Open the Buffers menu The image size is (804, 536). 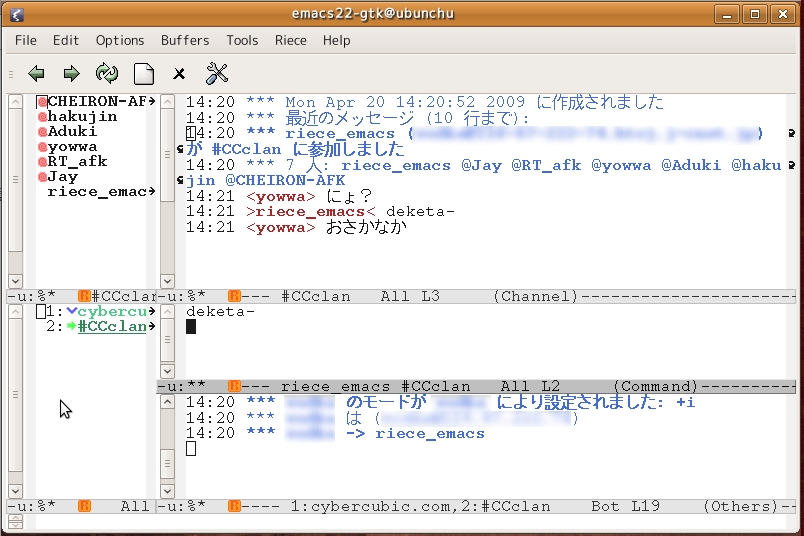pyautogui.click(x=185, y=40)
